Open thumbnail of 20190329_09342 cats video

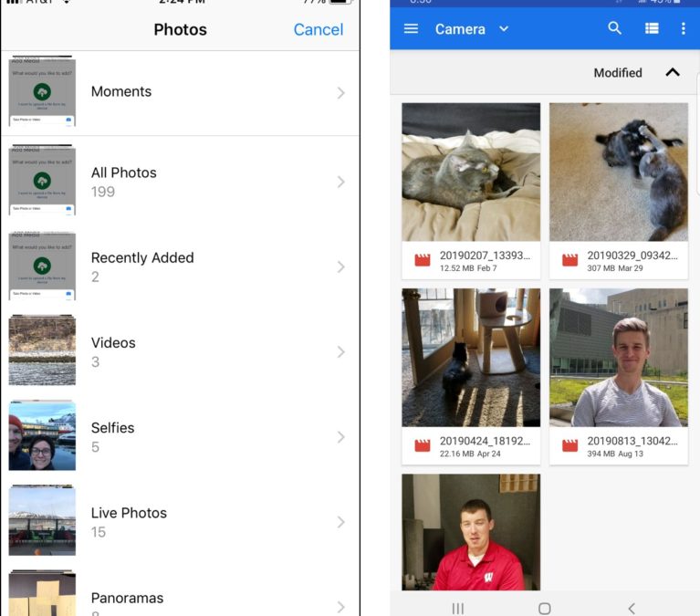pyautogui.click(x=618, y=172)
